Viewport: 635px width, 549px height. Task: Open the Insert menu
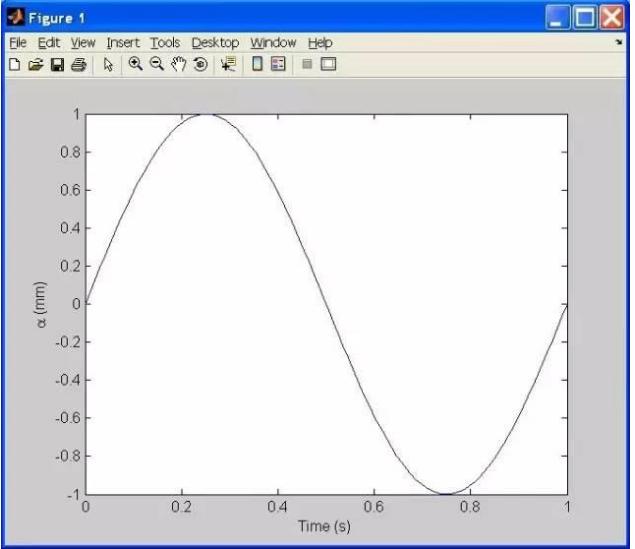pos(123,43)
